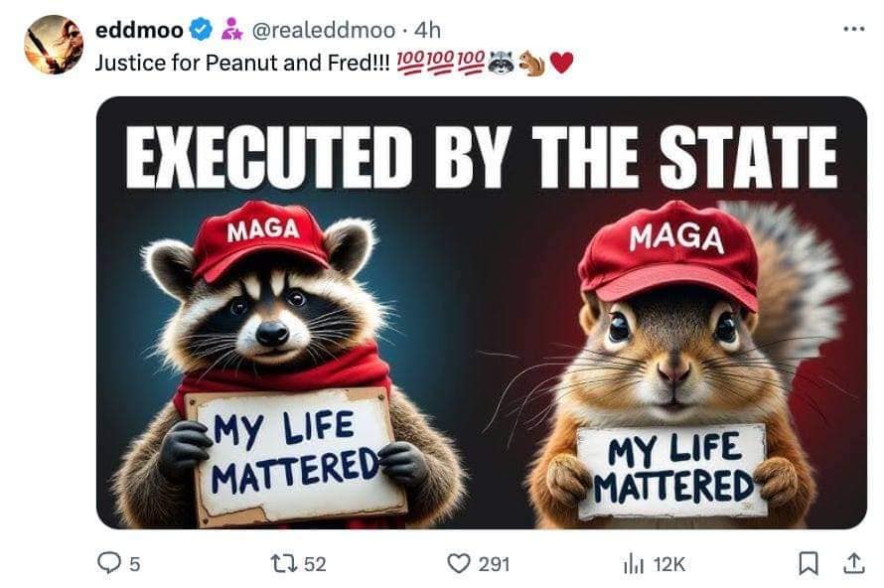Open the eddmoo profile avatar
This screenshot has width=884, height=588.
54,45
